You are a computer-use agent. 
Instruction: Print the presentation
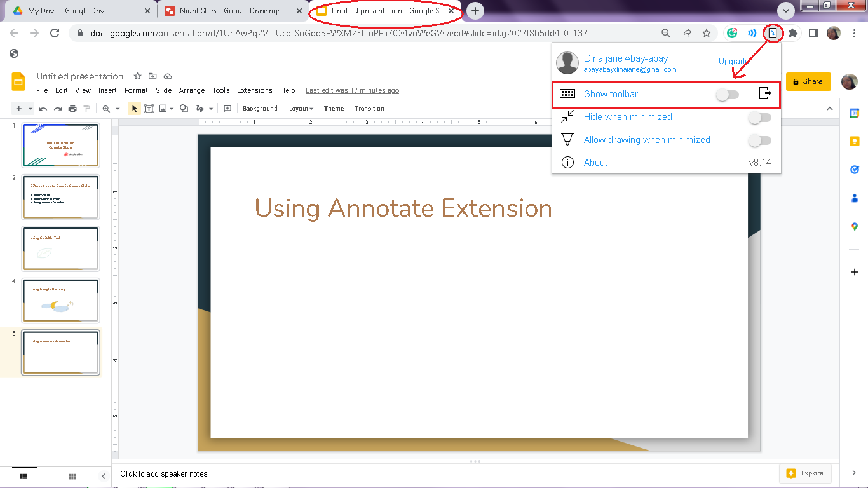(72, 109)
